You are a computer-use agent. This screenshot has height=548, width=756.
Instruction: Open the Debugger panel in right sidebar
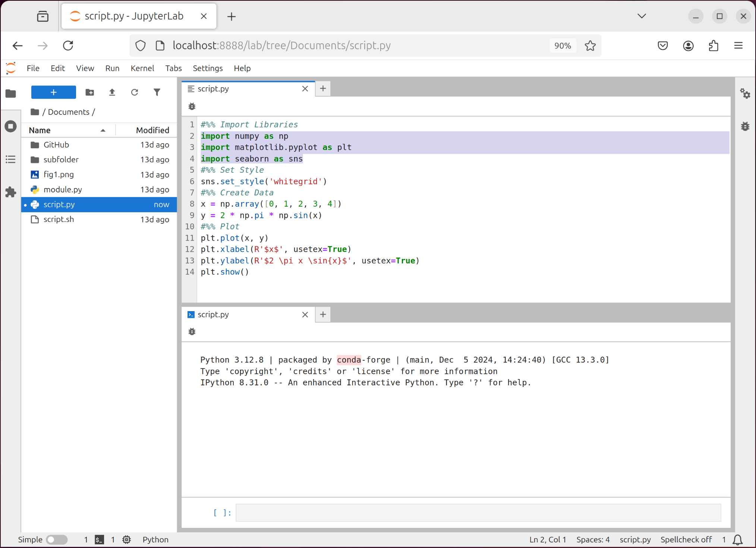pos(745,126)
